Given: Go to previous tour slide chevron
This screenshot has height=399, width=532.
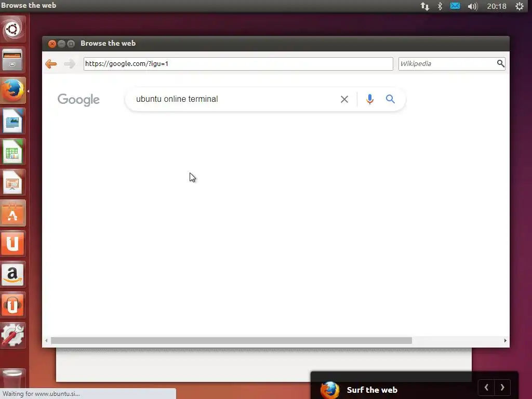Looking at the screenshot, I should [x=486, y=388].
